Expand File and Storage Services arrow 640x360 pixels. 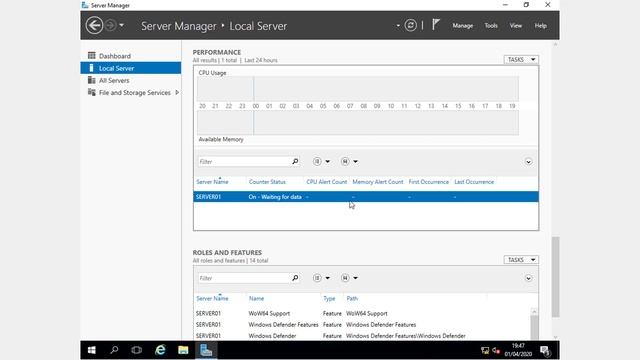tap(177, 93)
